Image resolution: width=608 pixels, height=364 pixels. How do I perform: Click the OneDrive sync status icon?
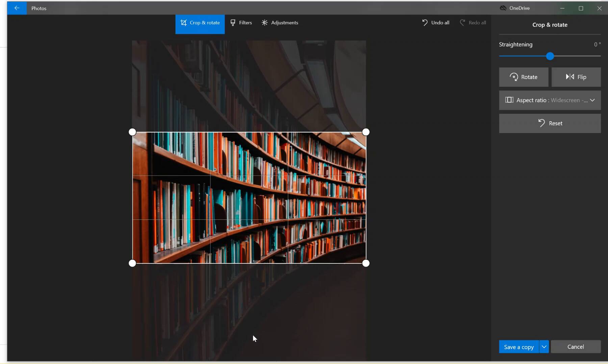click(x=503, y=8)
